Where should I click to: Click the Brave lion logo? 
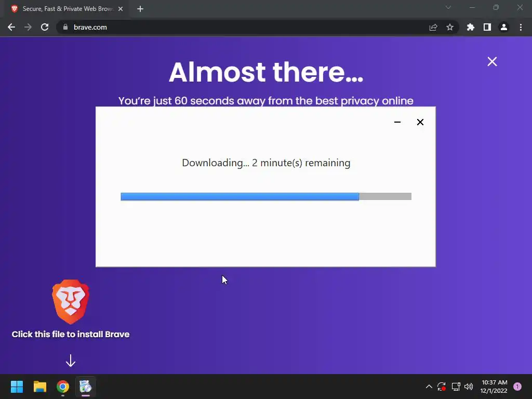pos(71,302)
